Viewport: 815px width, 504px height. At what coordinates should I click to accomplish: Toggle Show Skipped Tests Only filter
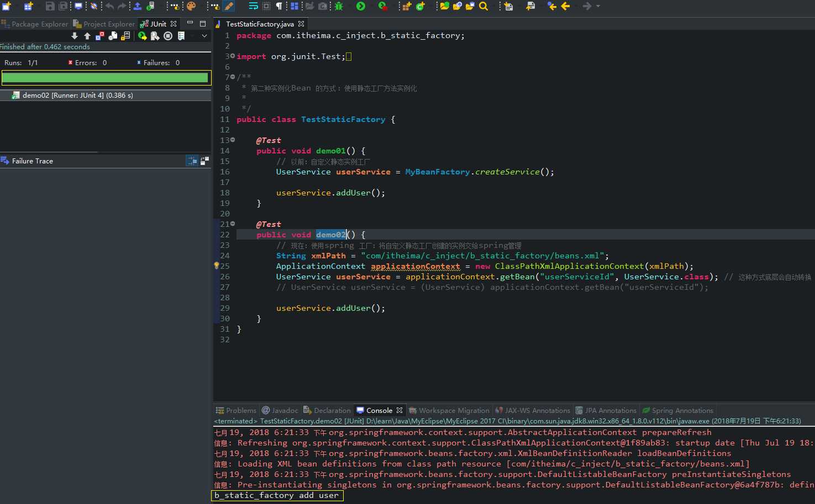click(113, 36)
